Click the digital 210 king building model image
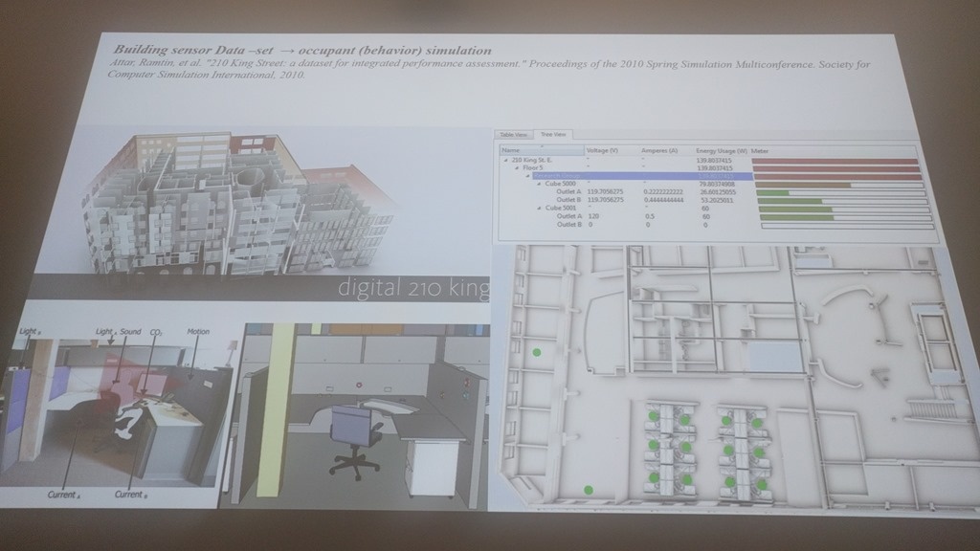The image size is (980, 551). pyautogui.click(x=239, y=206)
